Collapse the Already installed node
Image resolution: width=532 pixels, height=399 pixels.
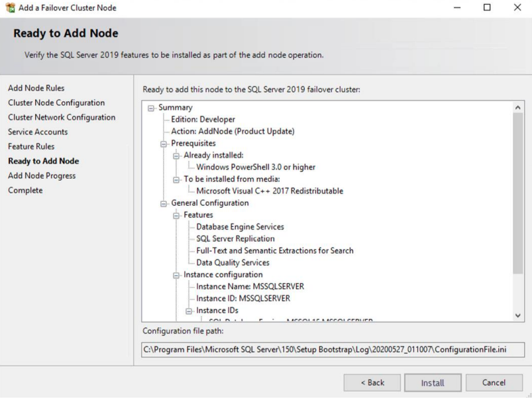tap(176, 156)
